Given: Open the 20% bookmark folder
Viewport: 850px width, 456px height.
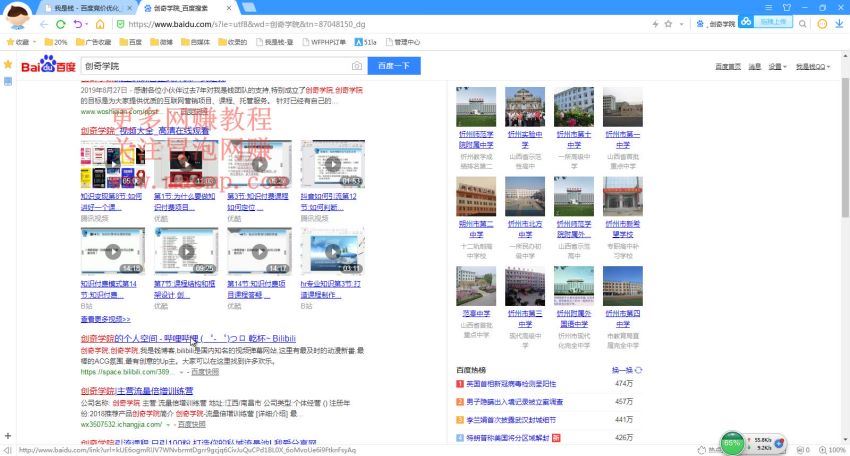Looking at the screenshot, I should click(56, 42).
